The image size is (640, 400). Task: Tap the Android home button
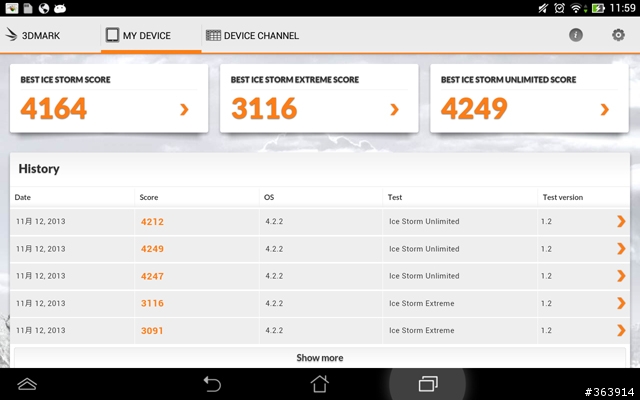[320, 384]
